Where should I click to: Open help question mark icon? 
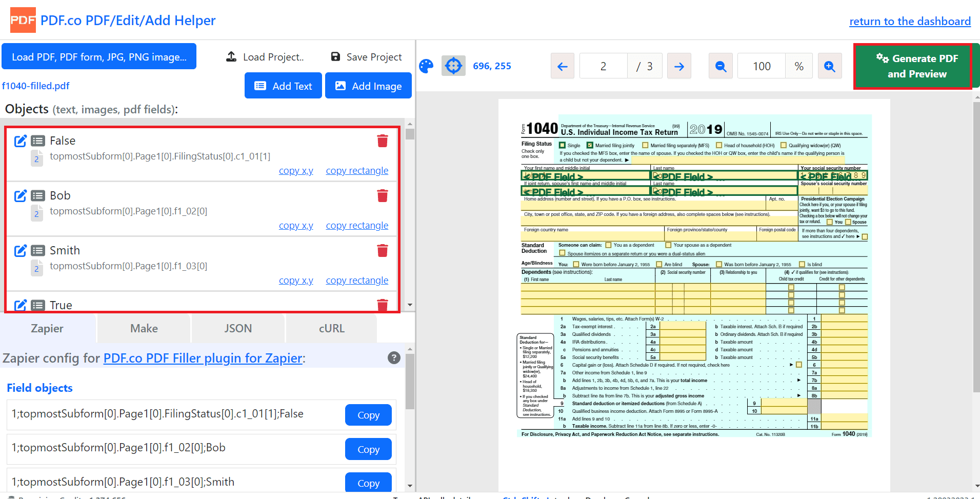pos(394,358)
